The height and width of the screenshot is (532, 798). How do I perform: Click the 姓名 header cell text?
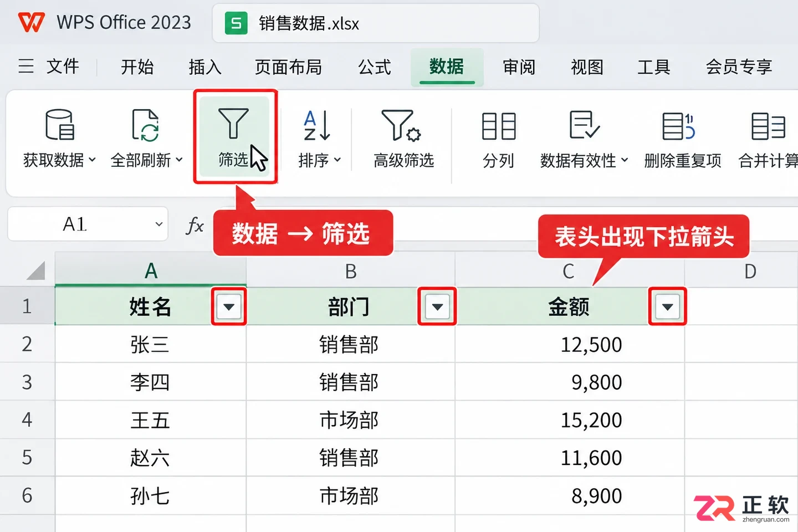[150, 306]
